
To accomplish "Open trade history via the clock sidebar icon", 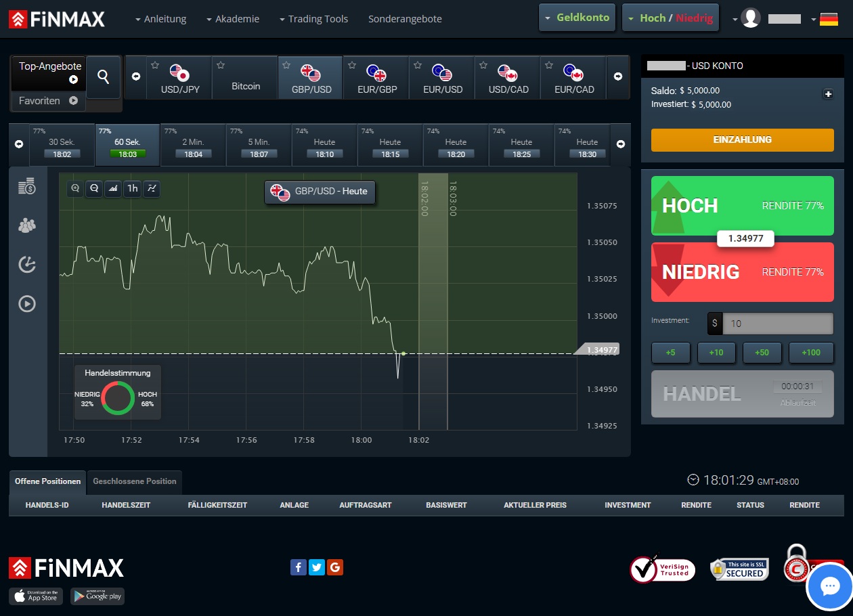I will [27, 264].
